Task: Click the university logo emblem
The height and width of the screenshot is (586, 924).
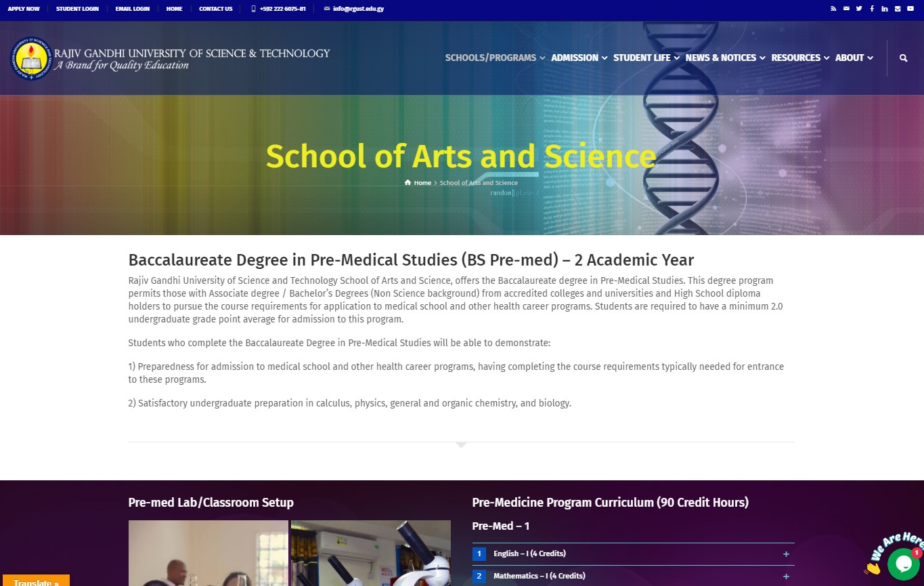Action: click(30, 59)
